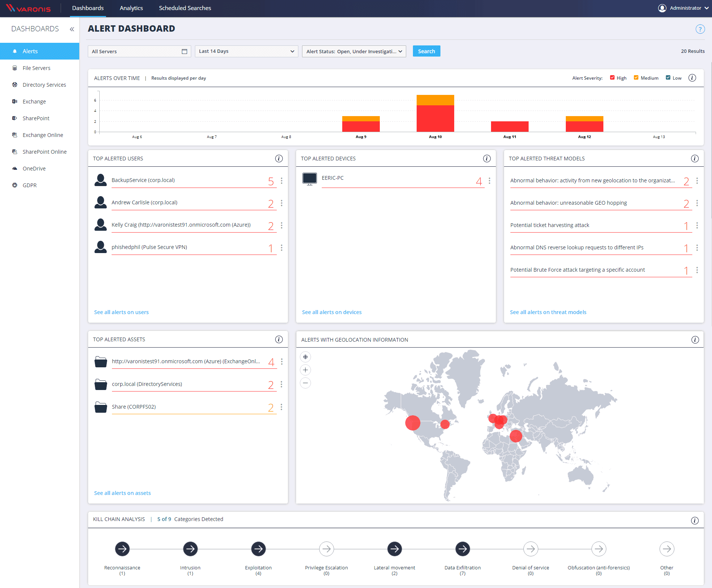
Task: Expand the Administrator account menu
Action: point(683,8)
